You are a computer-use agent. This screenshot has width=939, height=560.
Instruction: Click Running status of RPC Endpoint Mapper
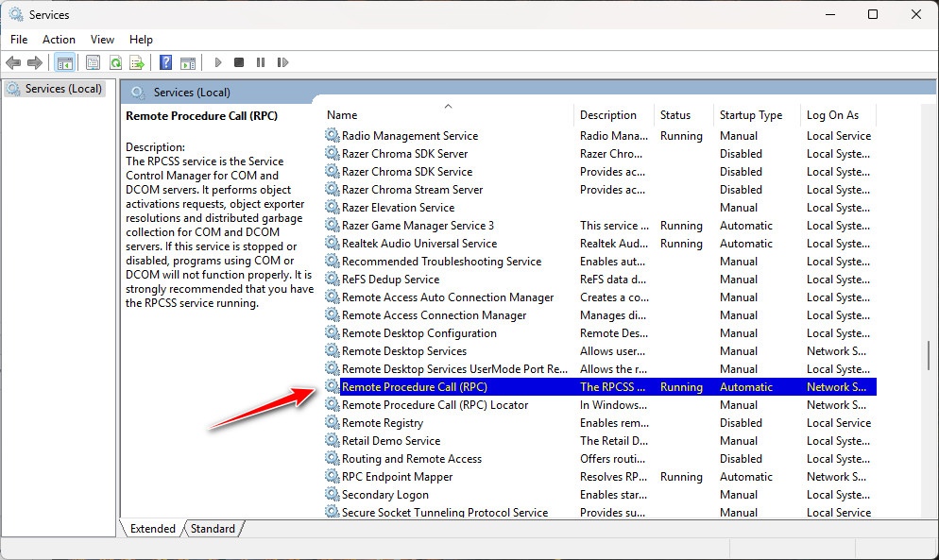(681, 477)
